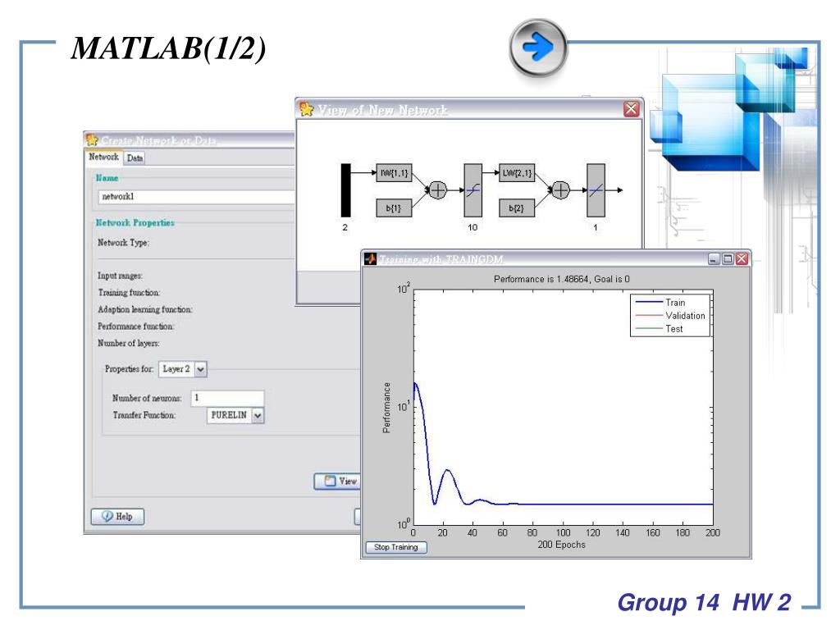Click the second summation junction circle
840x630 pixels.
click(560, 190)
